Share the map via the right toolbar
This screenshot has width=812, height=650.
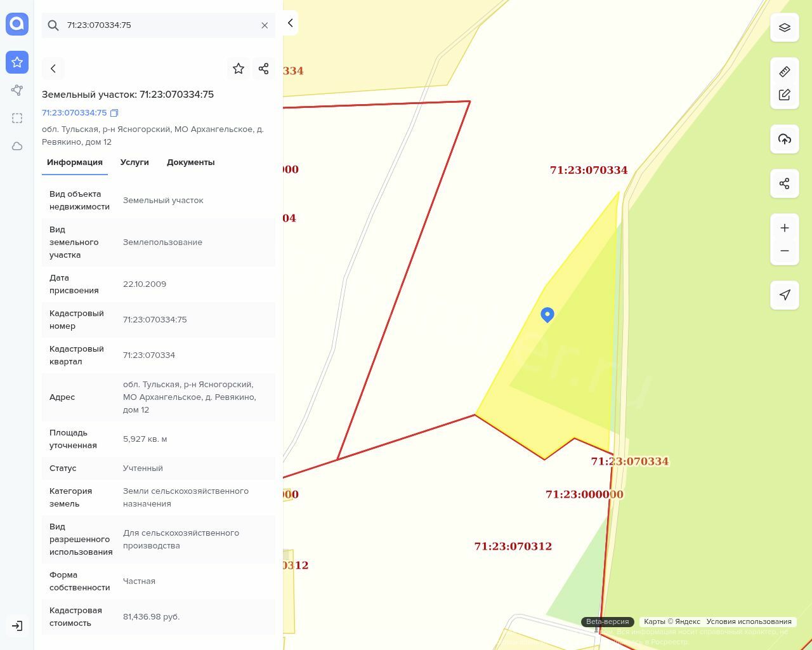(x=784, y=183)
